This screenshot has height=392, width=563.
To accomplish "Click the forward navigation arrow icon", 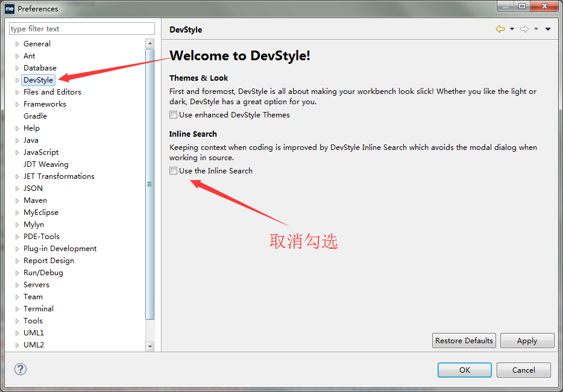I will (524, 29).
